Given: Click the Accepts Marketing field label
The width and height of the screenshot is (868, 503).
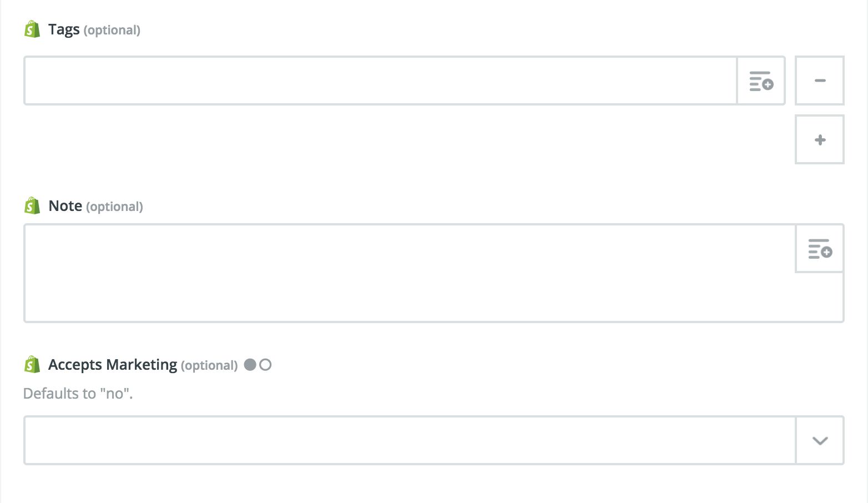Looking at the screenshot, I should 113,365.
